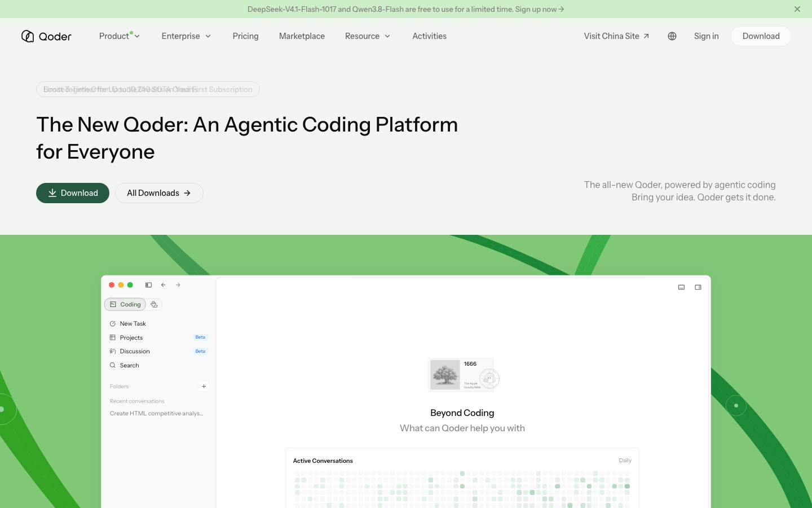Click Sign in
This screenshot has width=812, height=508.
pos(706,36)
